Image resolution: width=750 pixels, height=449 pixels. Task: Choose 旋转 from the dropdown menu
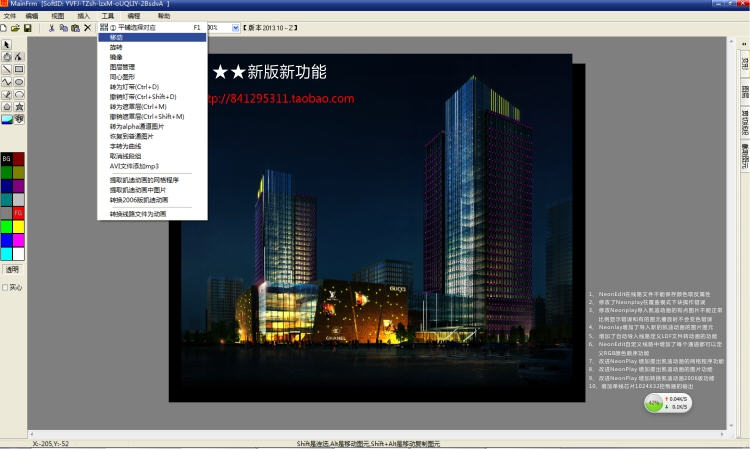[152, 47]
